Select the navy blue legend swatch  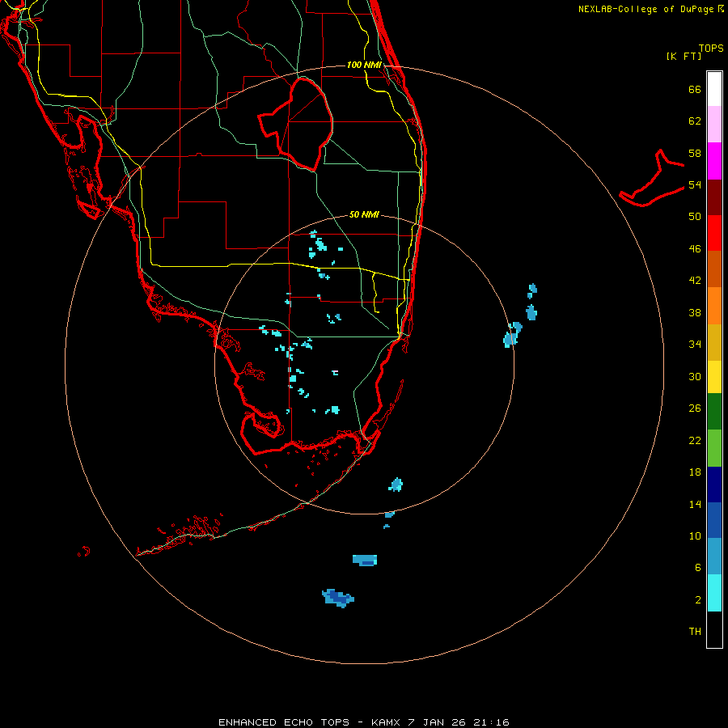pyautogui.click(x=714, y=485)
